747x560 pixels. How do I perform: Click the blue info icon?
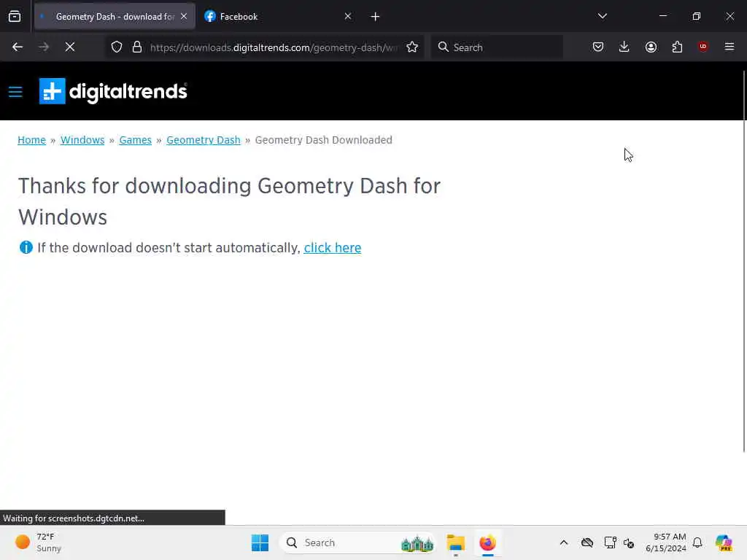[26, 248]
